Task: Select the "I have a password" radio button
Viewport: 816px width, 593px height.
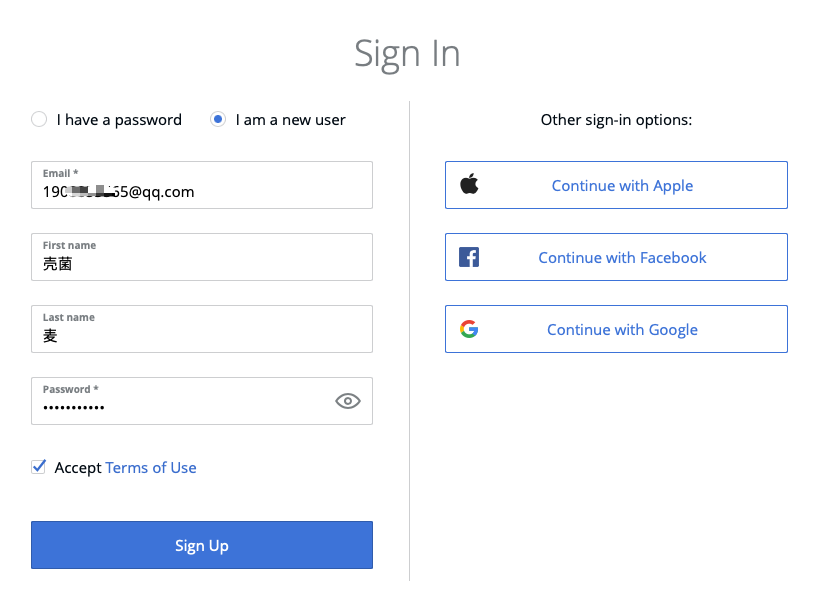Action: (x=39, y=120)
